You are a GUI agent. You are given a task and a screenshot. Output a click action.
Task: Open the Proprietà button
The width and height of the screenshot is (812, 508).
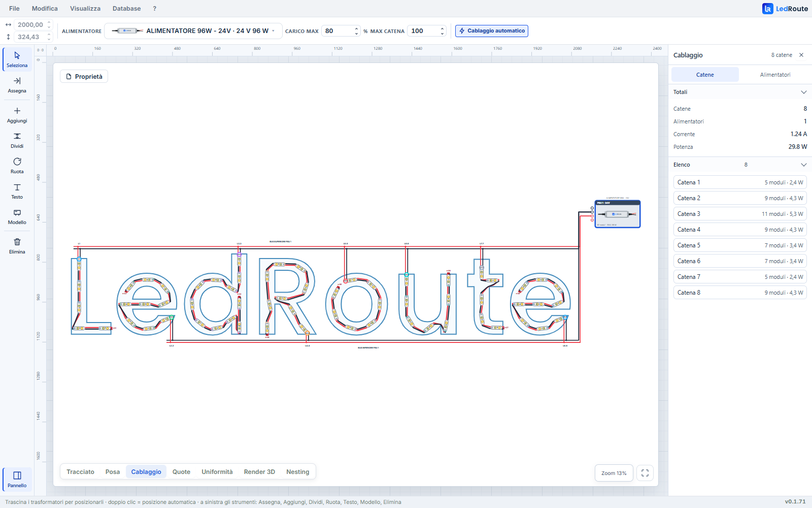pos(84,77)
